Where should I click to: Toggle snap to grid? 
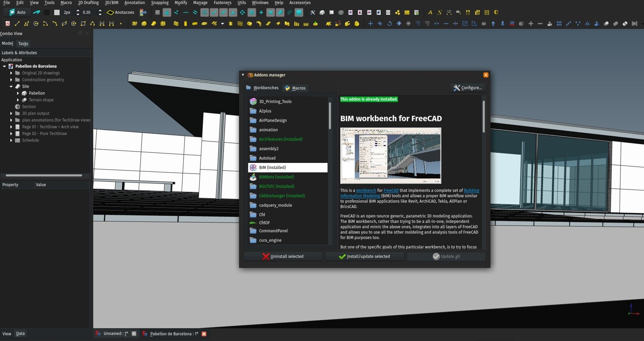pyautogui.click(x=204, y=12)
